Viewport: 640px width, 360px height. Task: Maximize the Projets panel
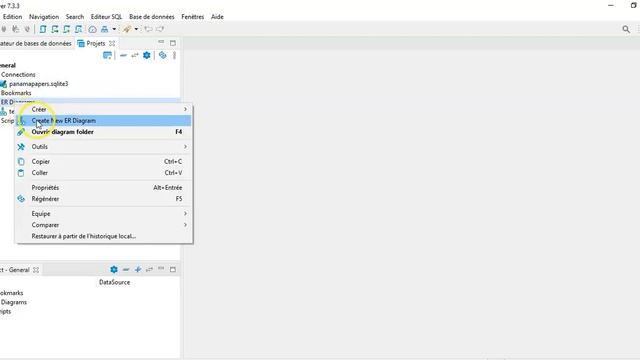173,43
